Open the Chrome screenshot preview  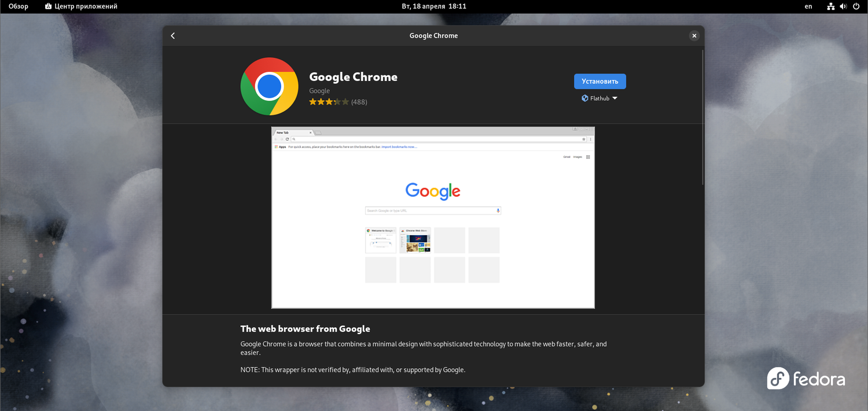433,218
